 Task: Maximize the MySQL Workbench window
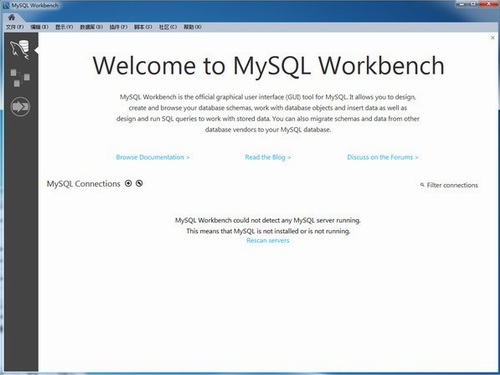coord(473,4)
